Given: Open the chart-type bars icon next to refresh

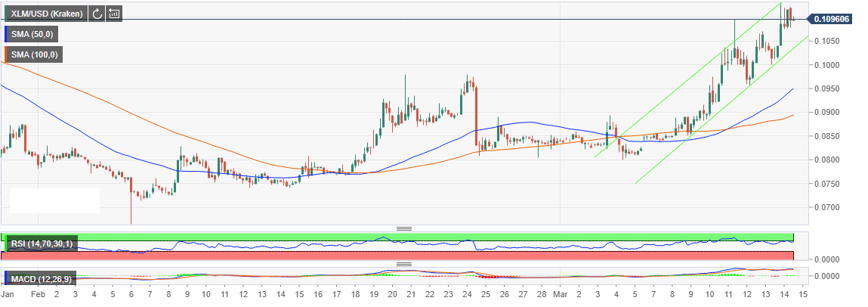Looking at the screenshot, I should point(114,14).
